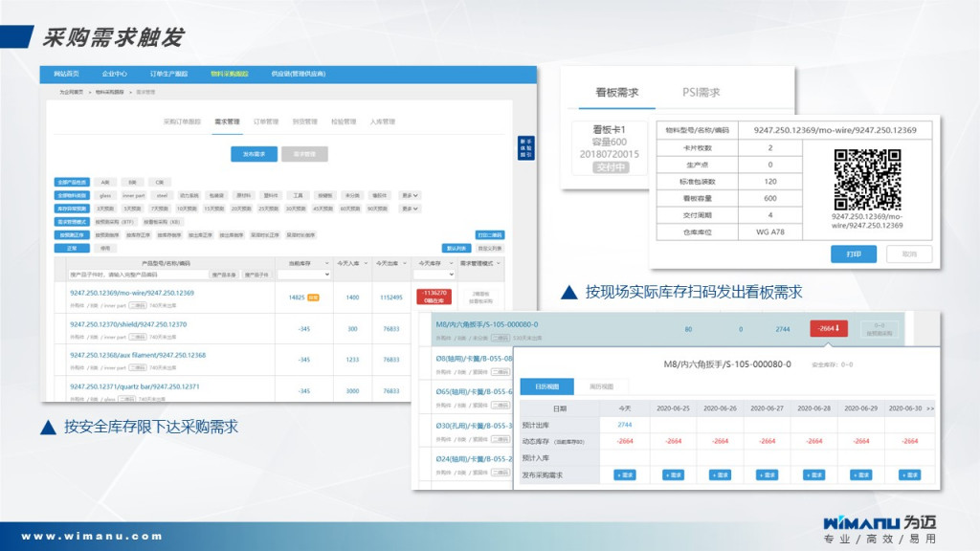
Task: Click the QR code in kanban popup
Action: point(867,179)
